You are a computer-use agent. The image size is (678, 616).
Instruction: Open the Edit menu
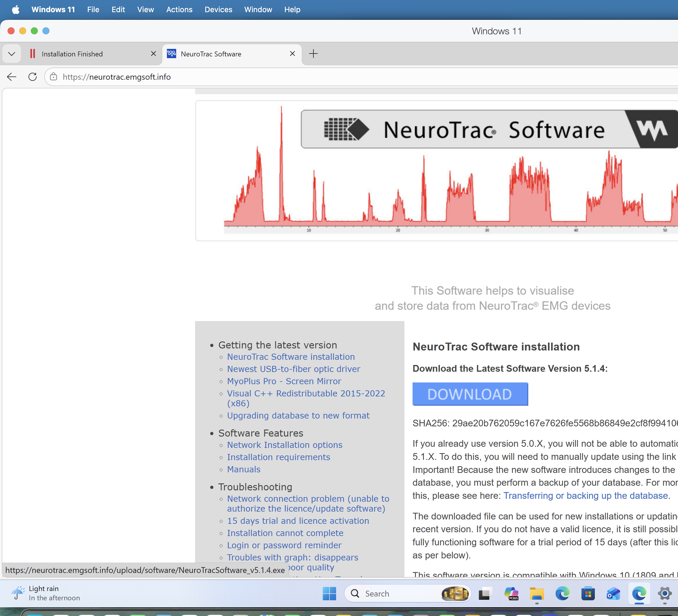(118, 9)
